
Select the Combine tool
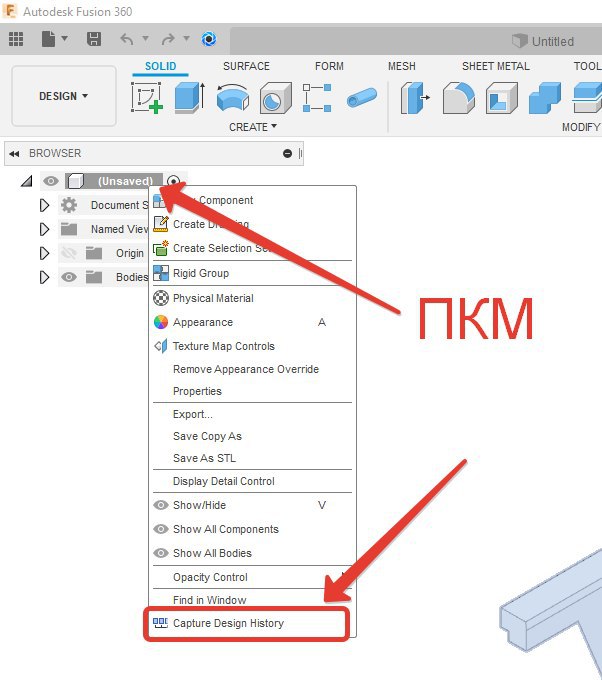pyautogui.click(x=545, y=98)
